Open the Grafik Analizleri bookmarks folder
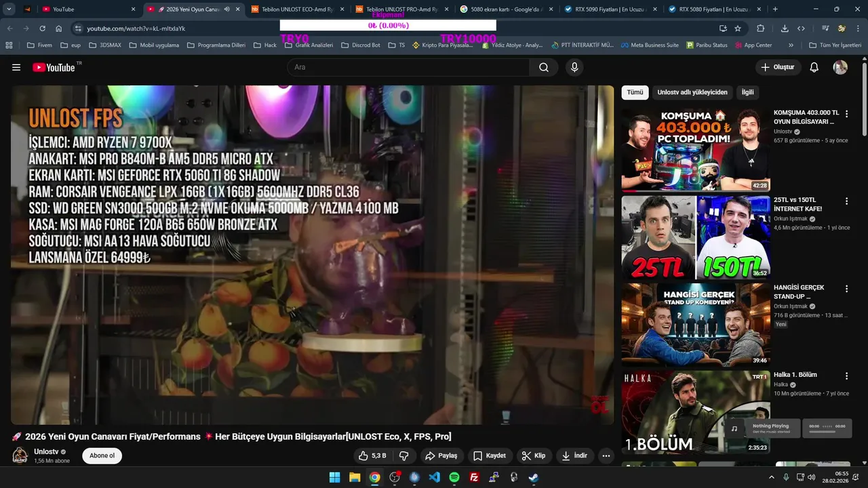This screenshot has height=488, width=868. pos(309,45)
